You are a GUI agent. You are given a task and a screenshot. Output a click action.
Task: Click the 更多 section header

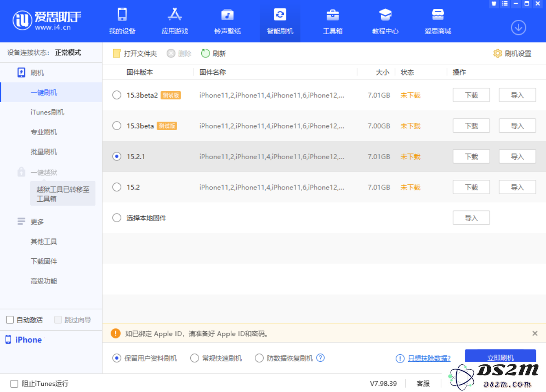(x=31, y=221)
